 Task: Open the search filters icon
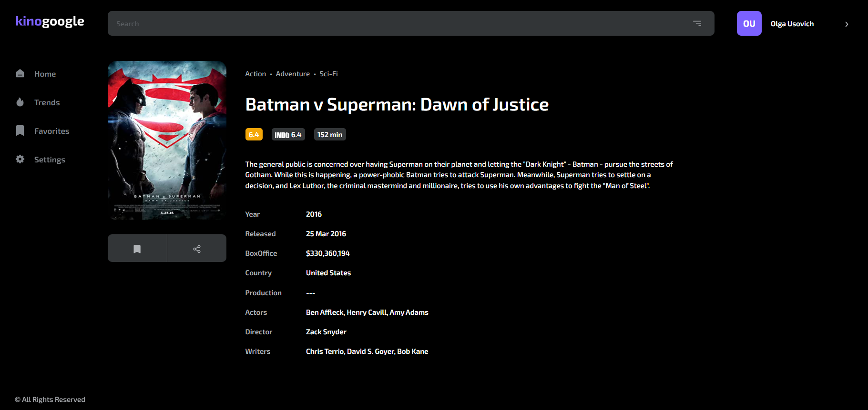tap(697, 23)
